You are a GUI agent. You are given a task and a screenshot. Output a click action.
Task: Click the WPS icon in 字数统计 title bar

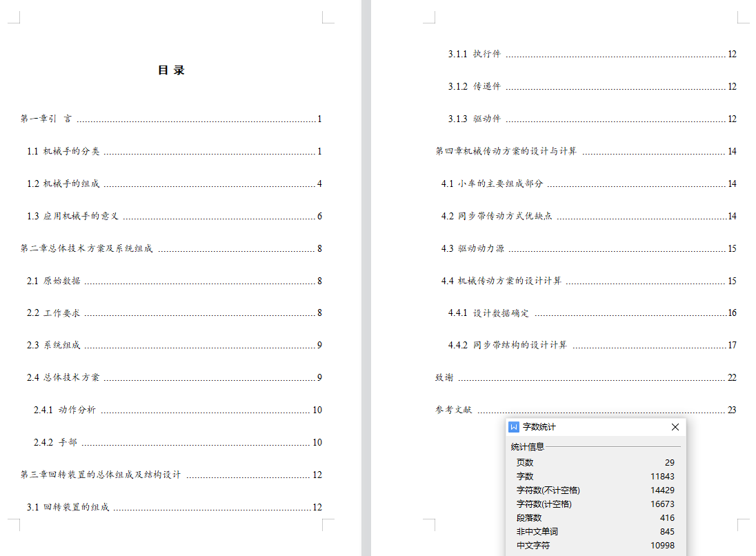pos(514,427)
